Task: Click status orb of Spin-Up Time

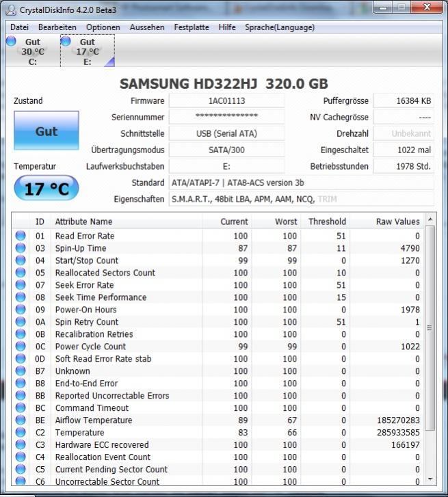Action: pyautogui.click(x=21, y=248)
